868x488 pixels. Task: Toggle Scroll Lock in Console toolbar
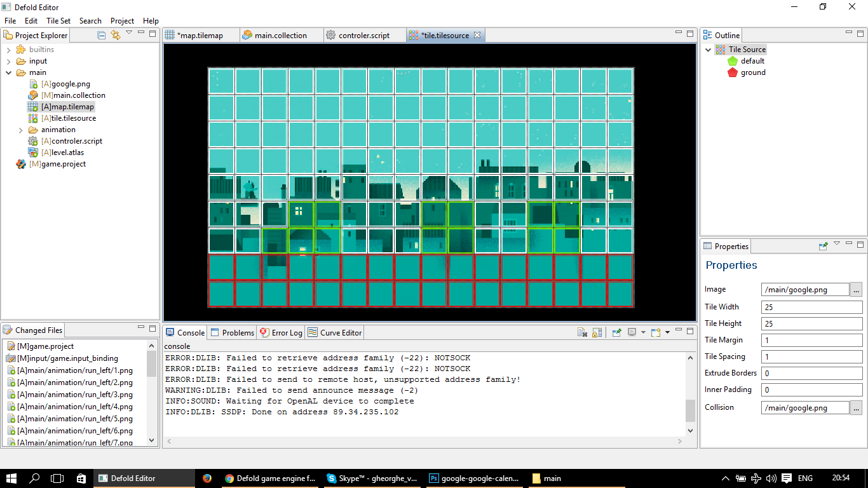point(597,332)
